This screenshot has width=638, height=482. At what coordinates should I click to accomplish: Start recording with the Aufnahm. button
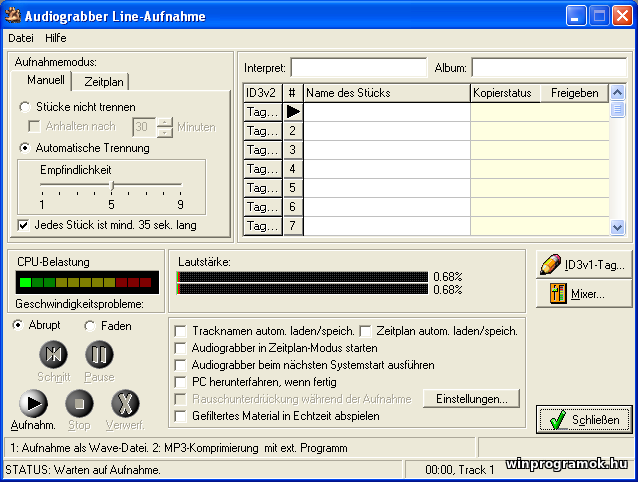[33, 402]
